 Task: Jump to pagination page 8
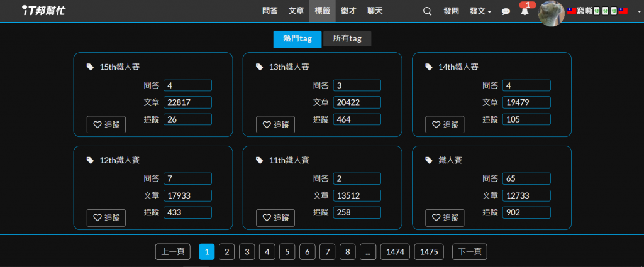point(347,252)
